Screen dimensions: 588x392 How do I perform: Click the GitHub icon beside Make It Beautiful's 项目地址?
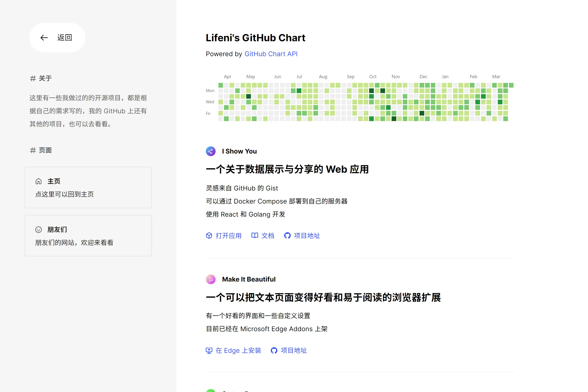coord(274,351)
